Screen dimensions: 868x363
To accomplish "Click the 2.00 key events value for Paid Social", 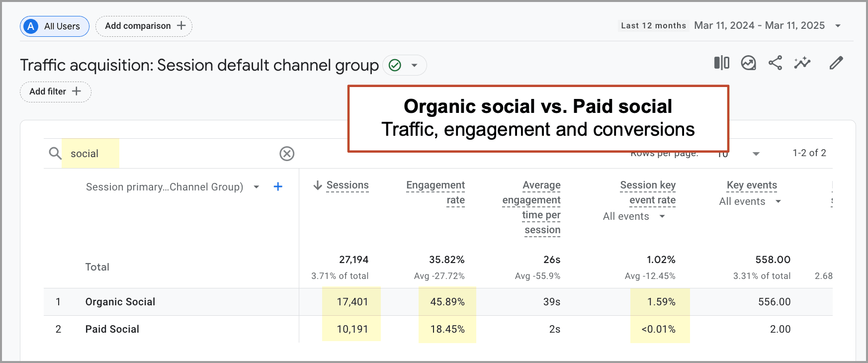I will 781,329.
